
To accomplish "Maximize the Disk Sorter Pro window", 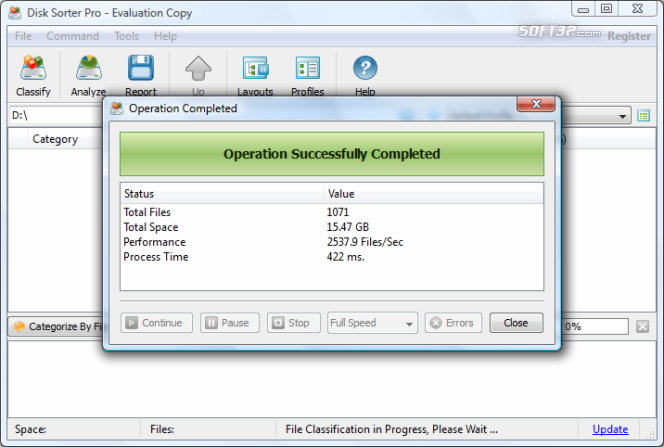I will click(x=606, y=9).
